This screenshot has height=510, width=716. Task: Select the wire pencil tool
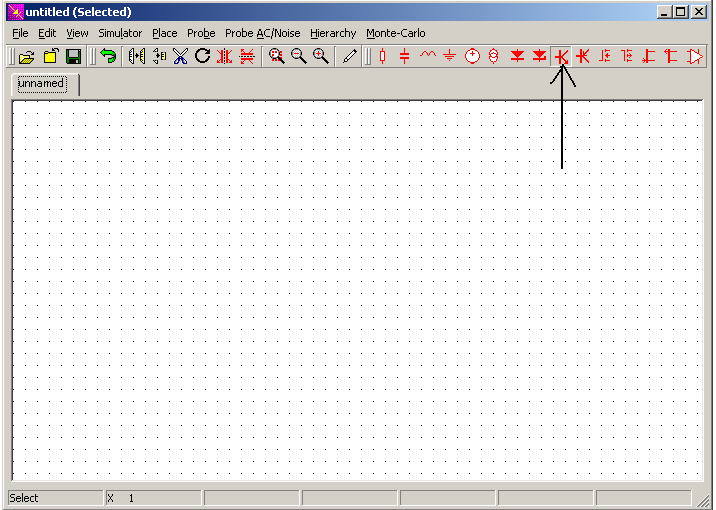pos(349,57)
